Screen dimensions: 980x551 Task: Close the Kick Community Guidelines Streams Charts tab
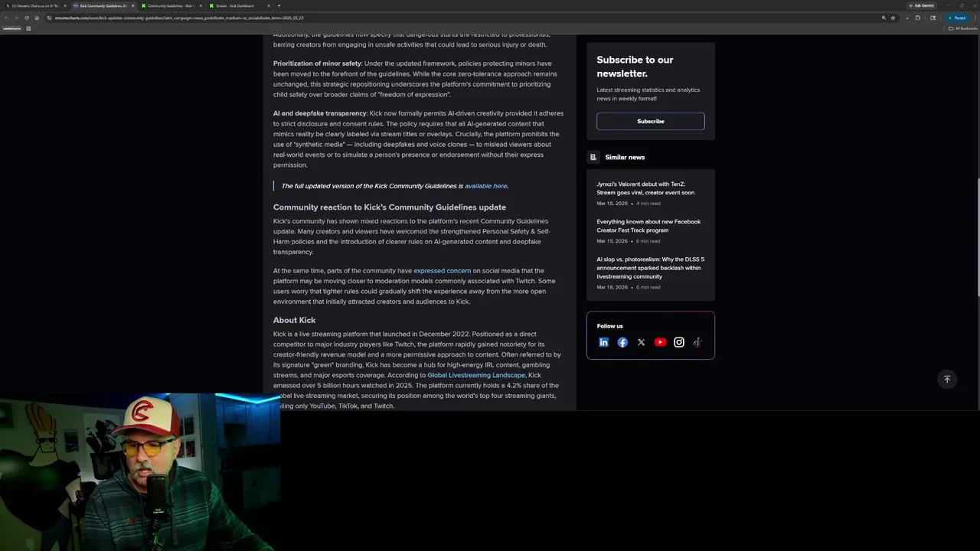click(x=132, y=5)
